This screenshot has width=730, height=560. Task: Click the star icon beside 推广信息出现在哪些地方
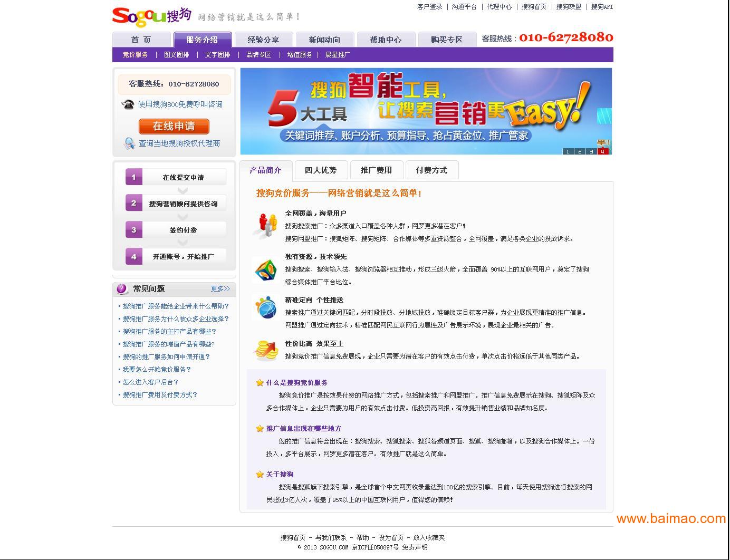260,429
